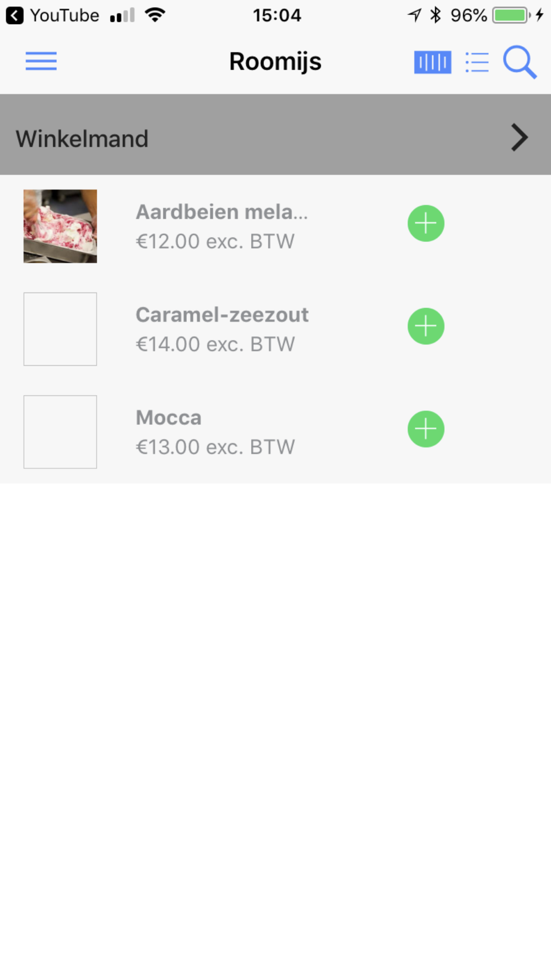Tap the barcode scanner icon
This screenshot has height=980, width=551.
click(x=433, y=62)
